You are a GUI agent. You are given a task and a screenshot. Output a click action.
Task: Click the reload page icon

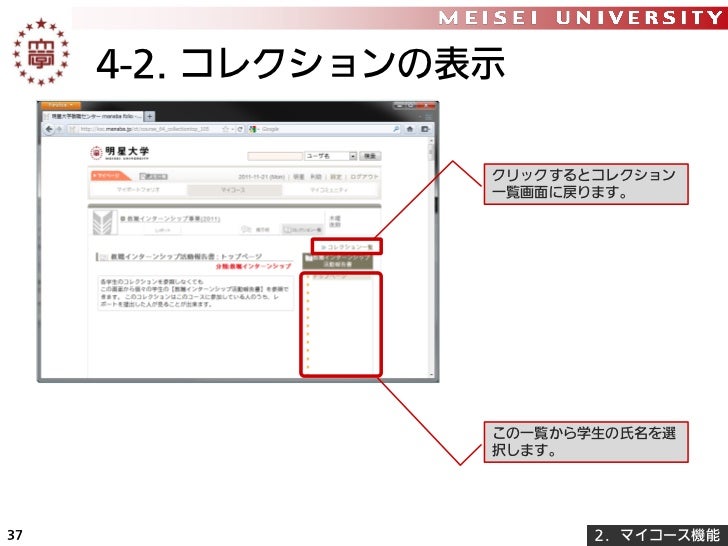240,129
